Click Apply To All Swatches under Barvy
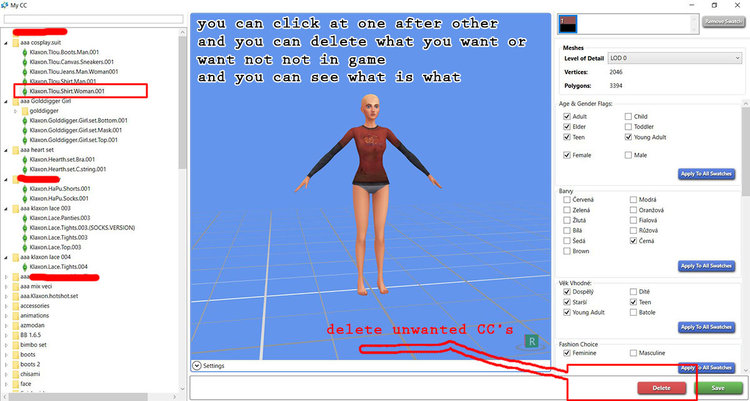This screenshot has height=401, width=750. [706, 266]
